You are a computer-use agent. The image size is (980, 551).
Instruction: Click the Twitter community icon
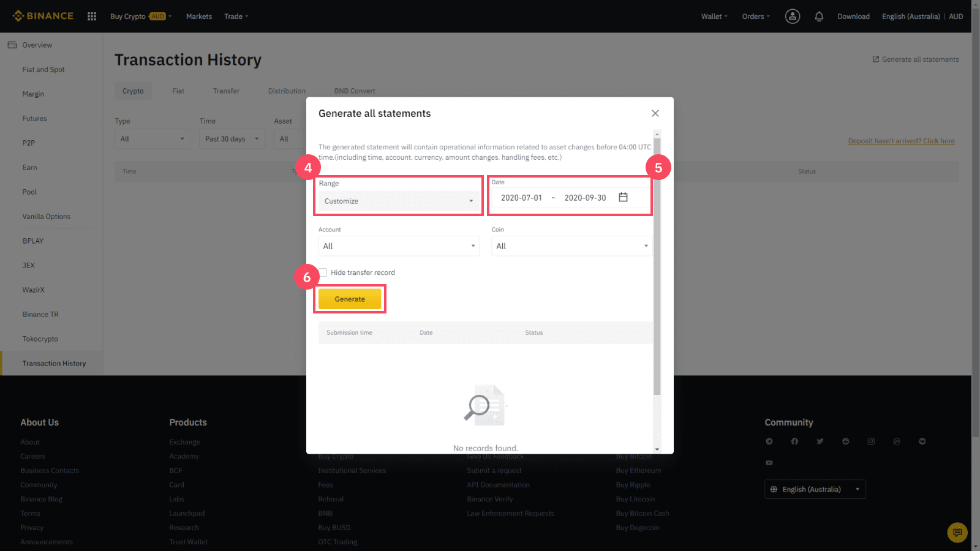[x=820, y=441]
